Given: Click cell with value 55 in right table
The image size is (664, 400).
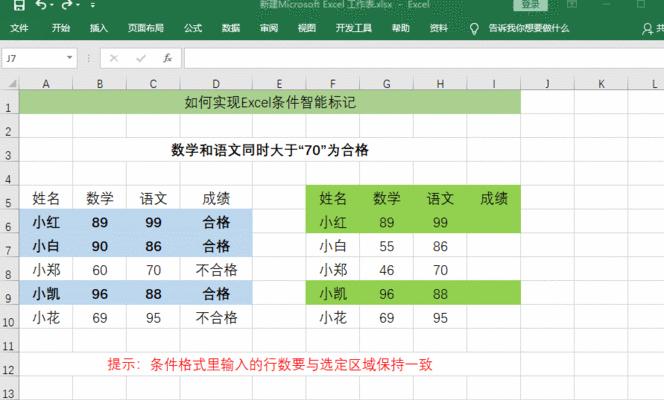Looking at the screenshot, I should click(x=386, y=246).
